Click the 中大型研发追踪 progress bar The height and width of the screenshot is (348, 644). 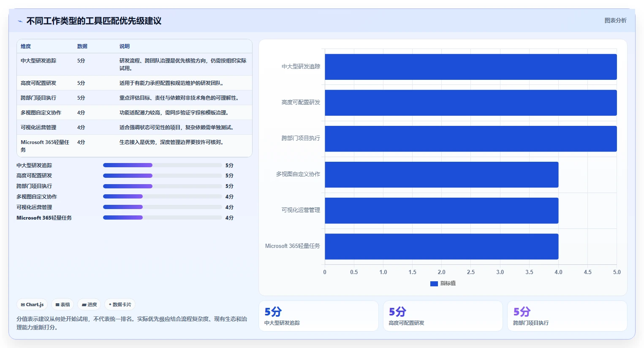click(x=163, y=165)
